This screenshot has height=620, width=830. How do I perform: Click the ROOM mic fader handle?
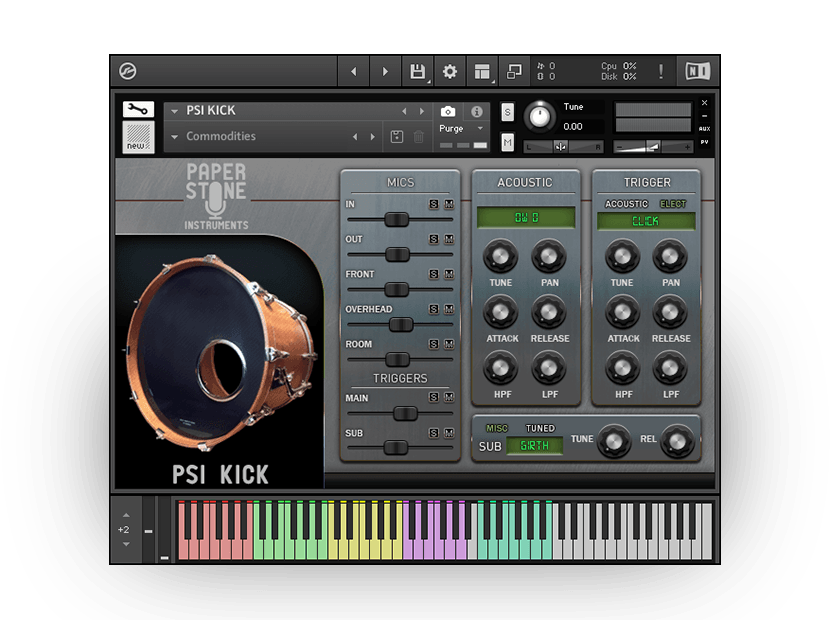tap(397, 360)
